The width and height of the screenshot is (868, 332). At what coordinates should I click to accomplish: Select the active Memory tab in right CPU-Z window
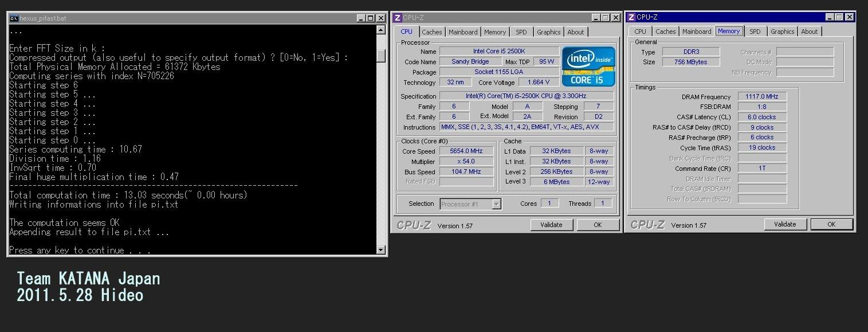[x=729, y=31]
